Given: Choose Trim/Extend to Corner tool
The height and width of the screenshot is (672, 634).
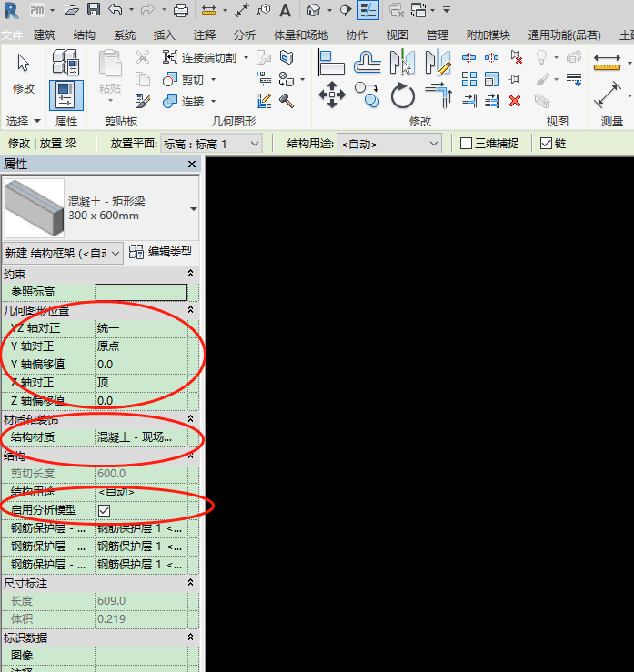Looking at the screenshot, I should [x=438, y=95].
